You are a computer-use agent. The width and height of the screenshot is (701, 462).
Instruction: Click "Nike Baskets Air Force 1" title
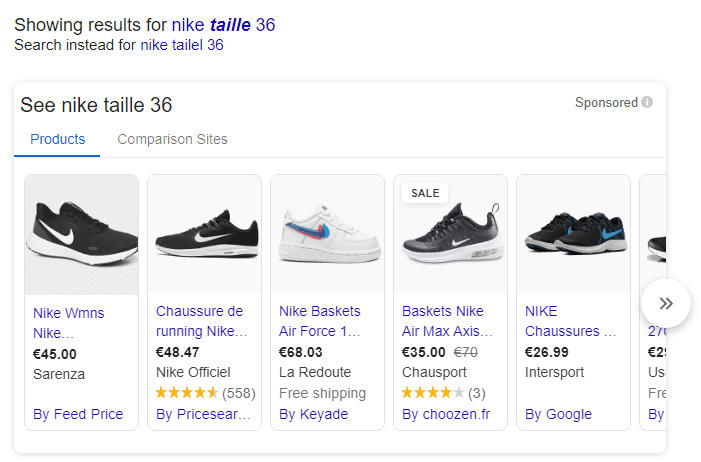(x=320, y=321)
